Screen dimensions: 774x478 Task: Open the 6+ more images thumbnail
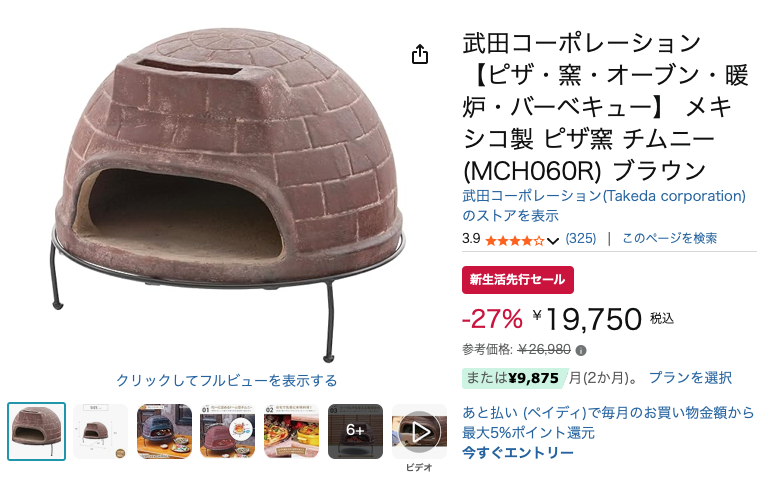[355, 432]
